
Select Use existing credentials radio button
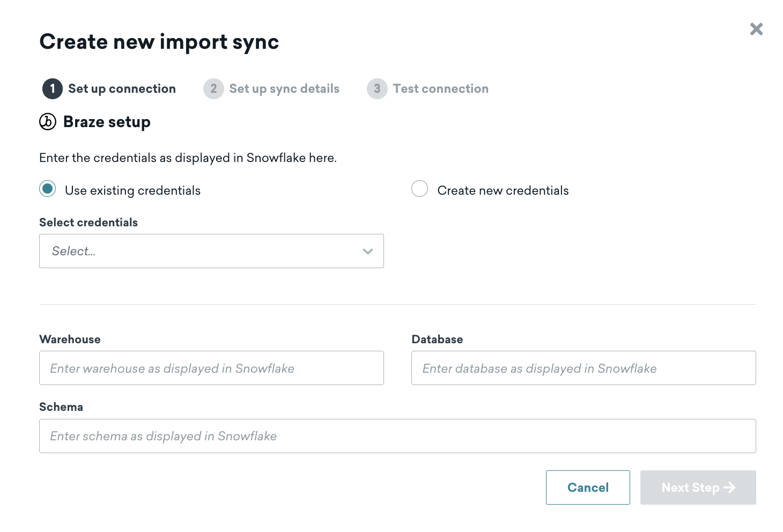tap(48, 189)
